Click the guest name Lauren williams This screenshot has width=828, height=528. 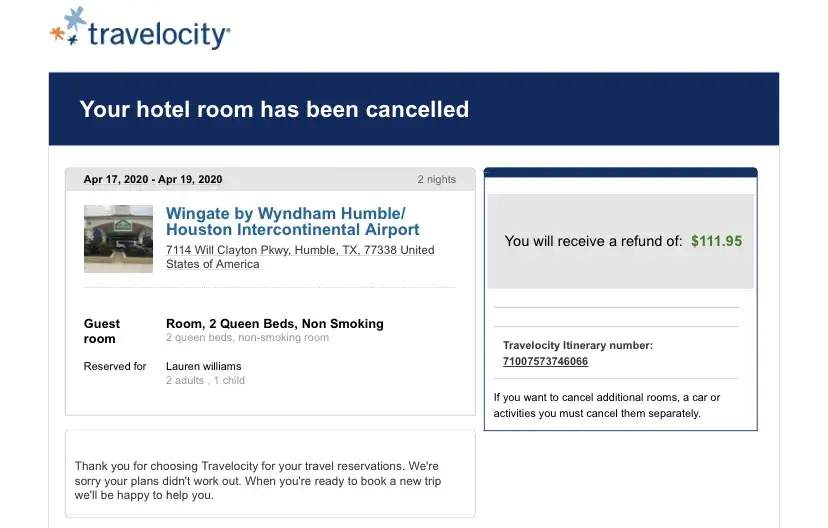click(x=204, y=366)
